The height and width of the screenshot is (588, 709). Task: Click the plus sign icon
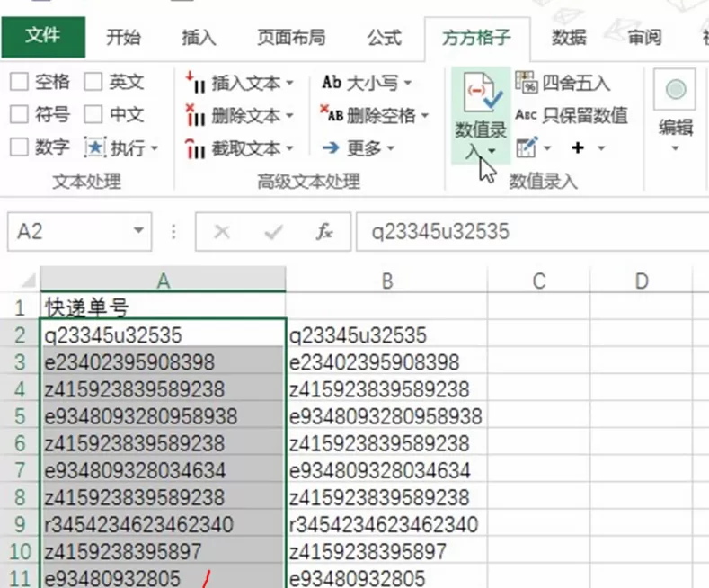click(578, 148)
